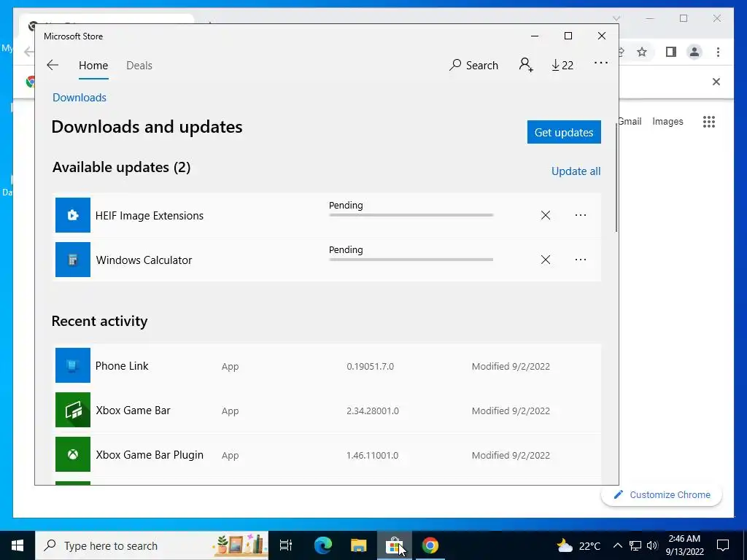The height and width of the screenshot is (560, 747).
Task: Click the HEIF Image Extensions progress bar
Action: click(x=411, y=215)
